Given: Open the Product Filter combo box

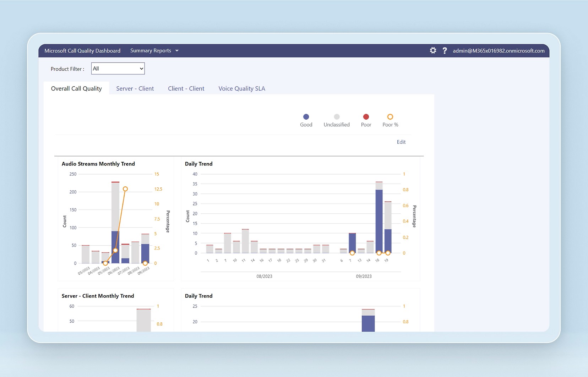Looking at the screenshot, I should point(118,69).
